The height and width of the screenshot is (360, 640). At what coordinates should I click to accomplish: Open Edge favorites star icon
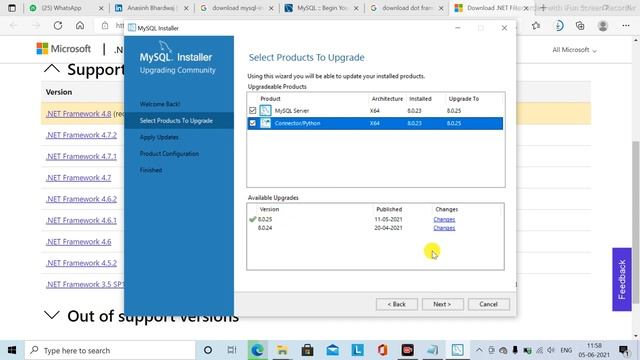click(x=536, y=26)
